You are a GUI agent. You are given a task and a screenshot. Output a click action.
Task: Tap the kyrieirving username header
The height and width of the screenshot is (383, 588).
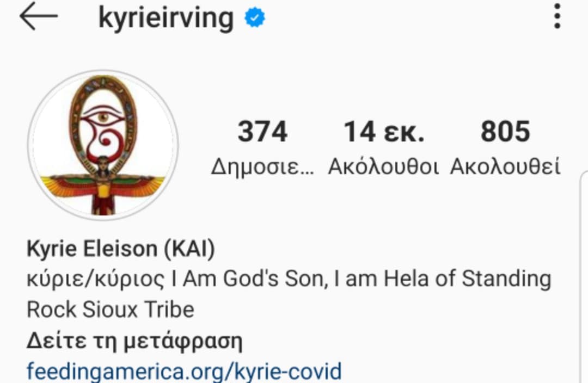166,17
